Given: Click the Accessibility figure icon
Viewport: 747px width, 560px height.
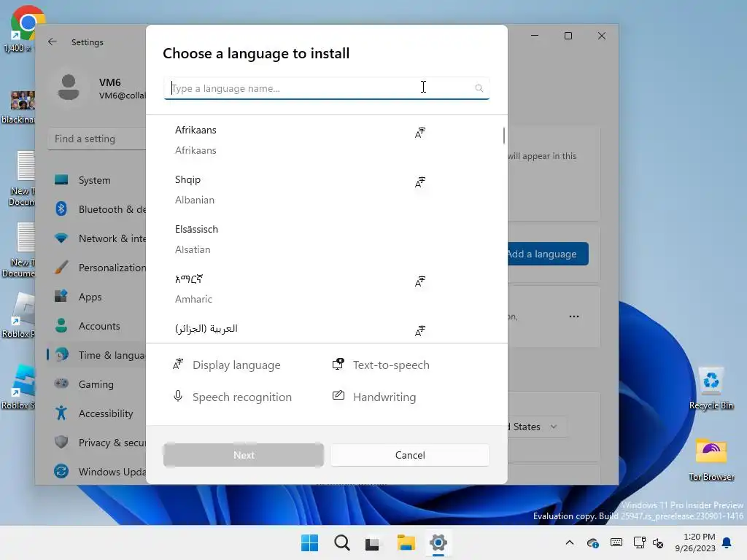Looking at the screenshot, I should coord(61,413).
